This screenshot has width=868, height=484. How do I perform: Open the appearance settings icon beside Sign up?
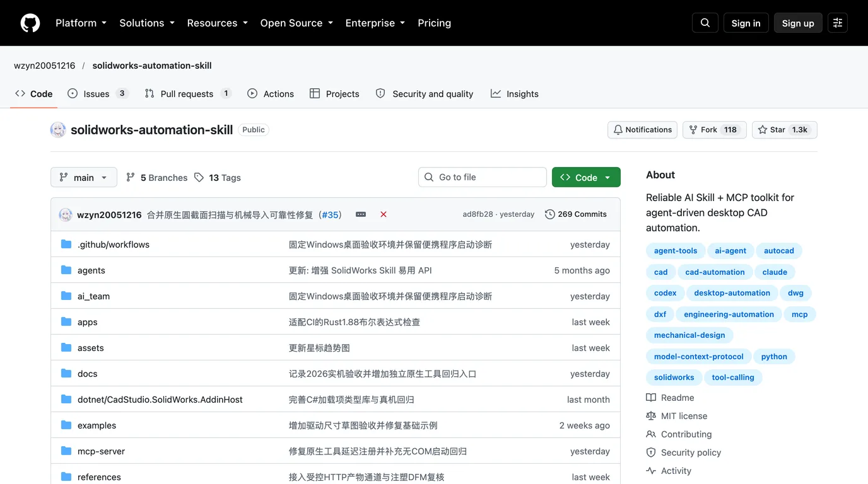838,23
